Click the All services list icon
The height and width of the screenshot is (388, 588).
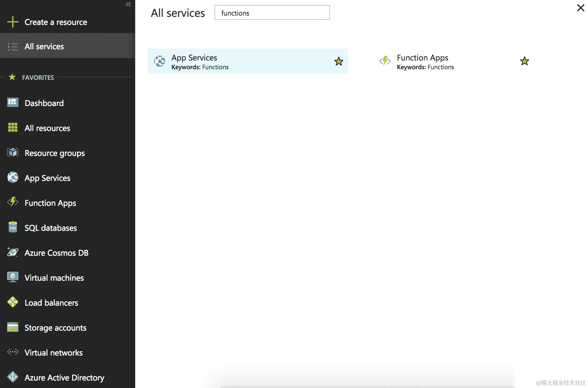[13, 47]
